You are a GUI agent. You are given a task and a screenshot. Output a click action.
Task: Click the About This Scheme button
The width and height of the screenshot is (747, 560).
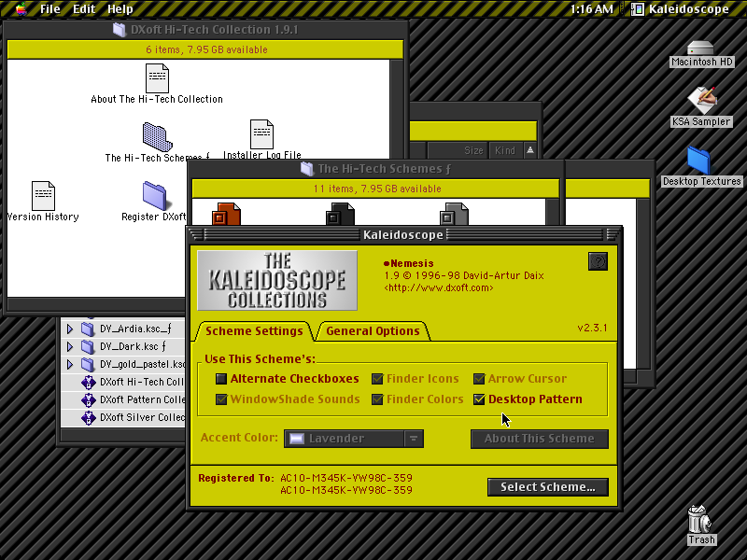(540, 439)
